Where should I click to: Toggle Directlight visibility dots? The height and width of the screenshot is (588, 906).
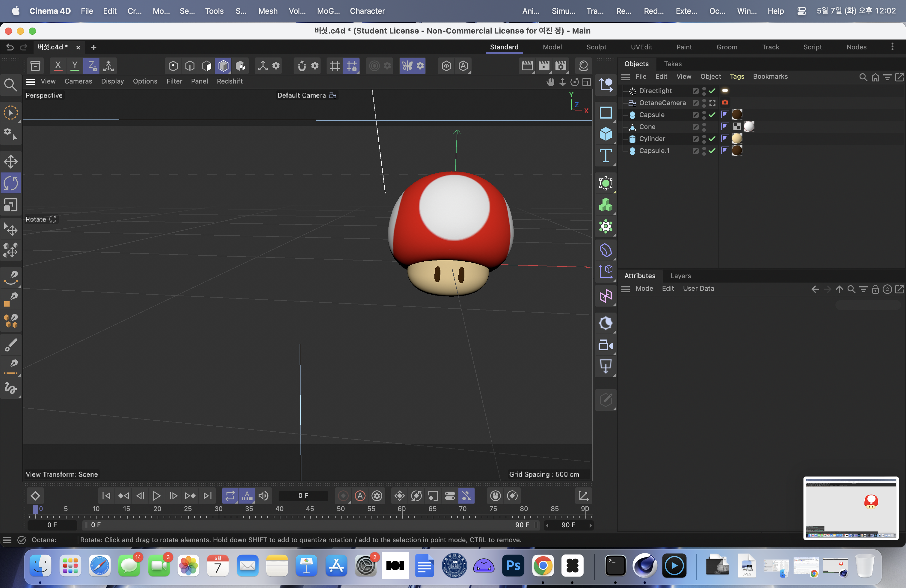(704, 91)
